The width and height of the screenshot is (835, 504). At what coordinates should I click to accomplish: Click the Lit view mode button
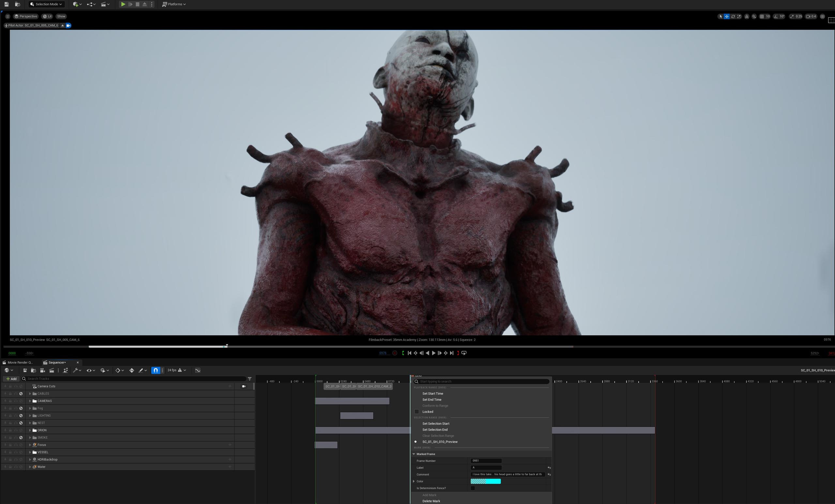coord(47,16)
